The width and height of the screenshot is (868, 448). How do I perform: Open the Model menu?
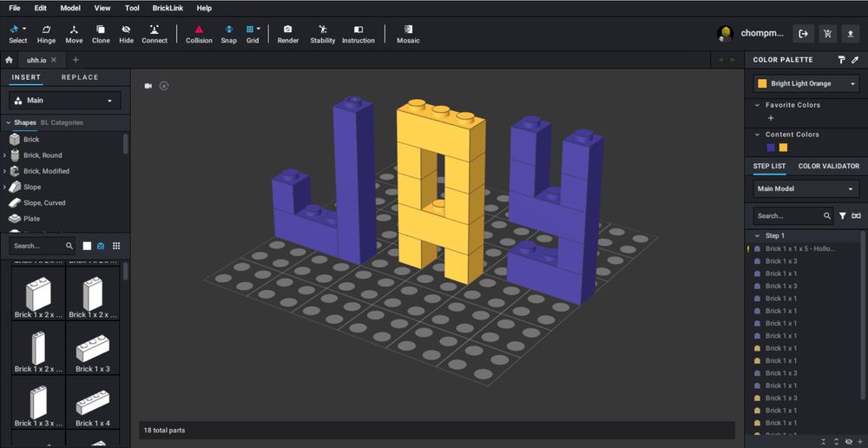(x=70, y=9)
